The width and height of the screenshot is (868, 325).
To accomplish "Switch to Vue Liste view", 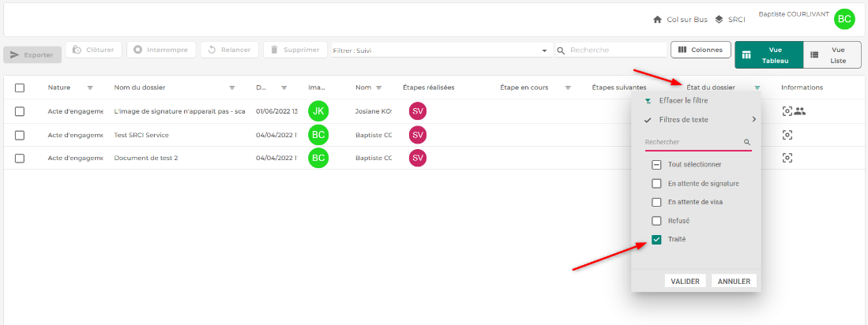I will 832,54.
